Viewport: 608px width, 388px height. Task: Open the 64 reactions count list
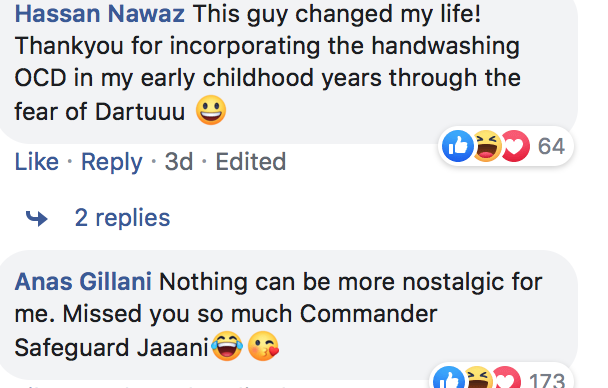tap(551, 146)
